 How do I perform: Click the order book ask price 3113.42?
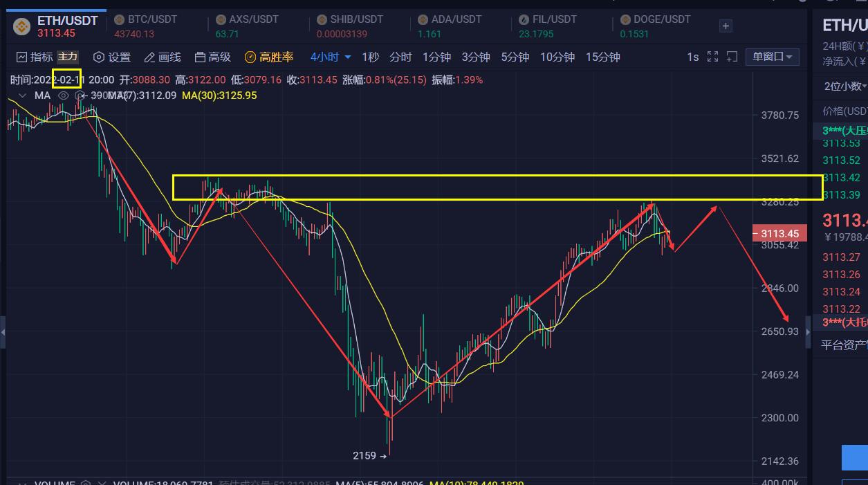(841, 178)
